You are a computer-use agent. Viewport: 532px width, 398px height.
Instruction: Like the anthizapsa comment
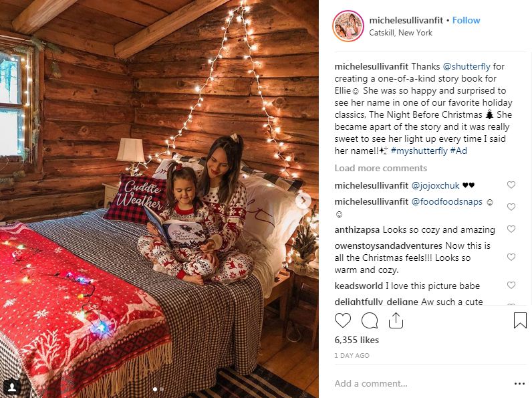pyautogui.click(x=511, y=229)
